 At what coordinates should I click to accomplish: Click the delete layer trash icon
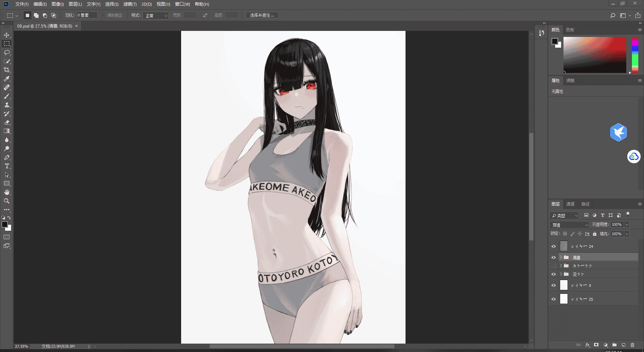(632, 345)
